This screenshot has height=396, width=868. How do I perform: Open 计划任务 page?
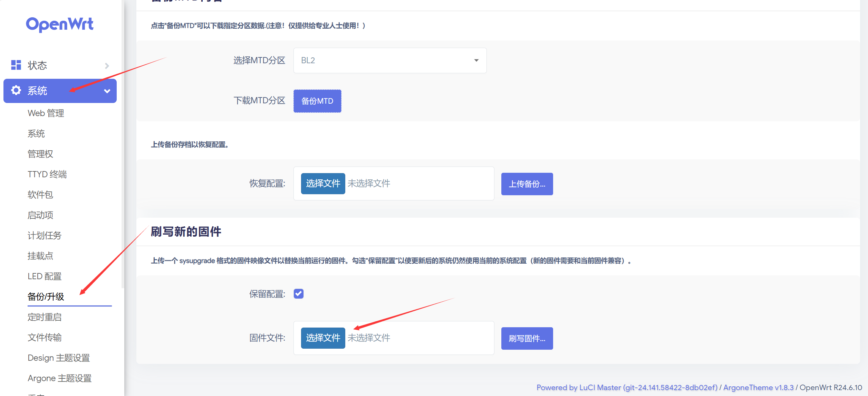[x=45, y=236]
